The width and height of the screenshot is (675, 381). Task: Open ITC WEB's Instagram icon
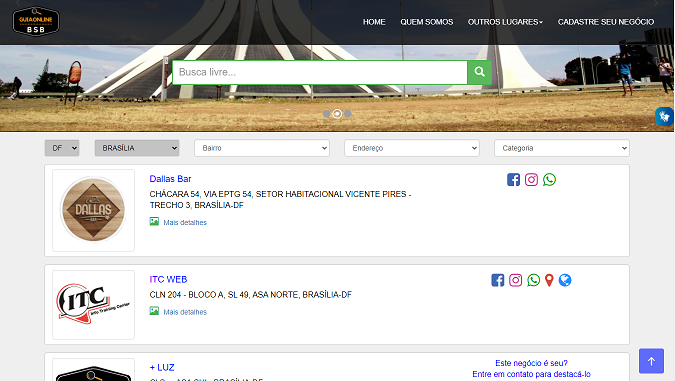[515, 280]
